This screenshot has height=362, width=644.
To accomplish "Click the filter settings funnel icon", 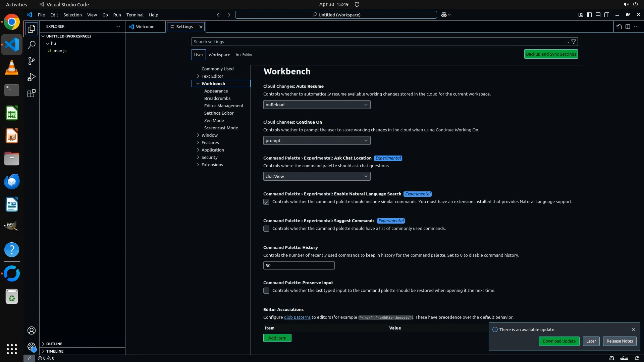I will point(574,42).
